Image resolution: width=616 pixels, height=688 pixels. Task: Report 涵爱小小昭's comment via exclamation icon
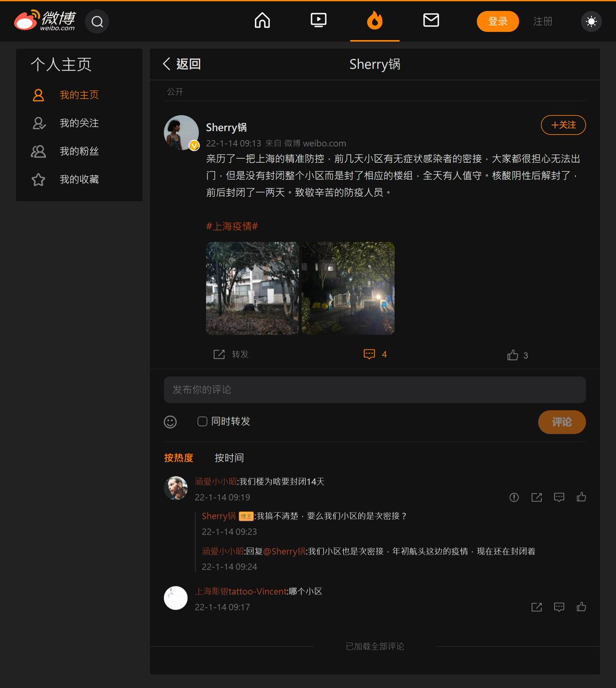click(x=514, y=497)
